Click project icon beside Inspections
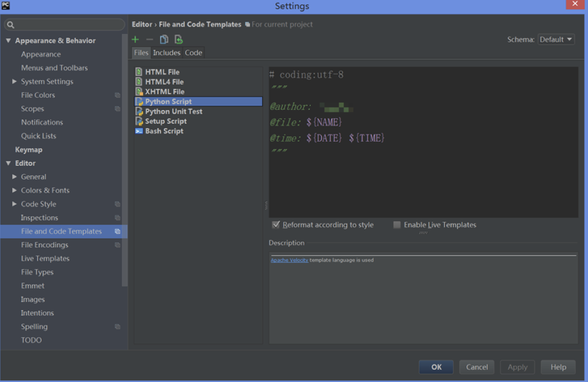The height and width of the screenshot is (382, 588). coord(117,217)
